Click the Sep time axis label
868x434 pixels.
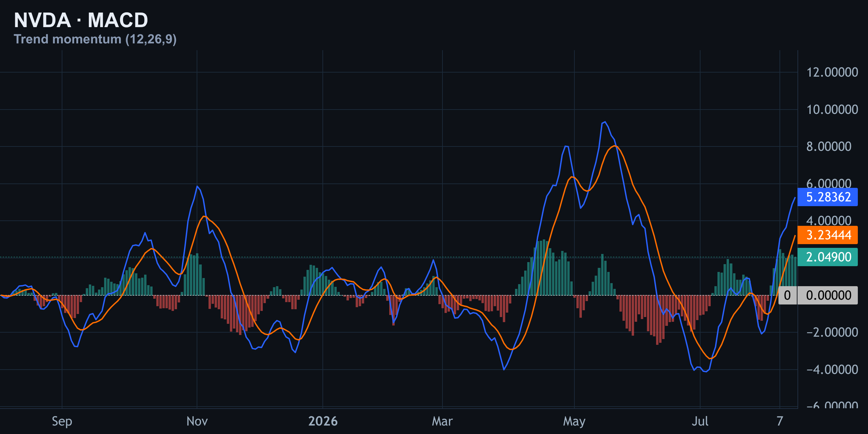pyautogui.click(x=62, y=421)
